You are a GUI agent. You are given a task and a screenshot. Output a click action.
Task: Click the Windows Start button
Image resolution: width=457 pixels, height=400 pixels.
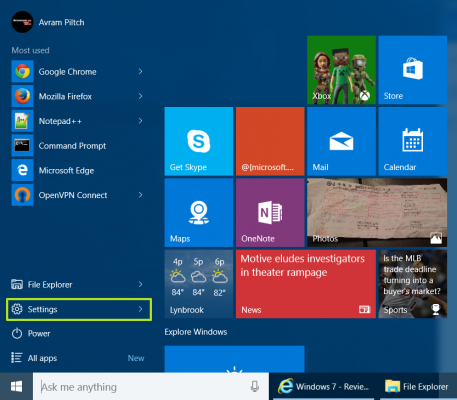point(16,387)
